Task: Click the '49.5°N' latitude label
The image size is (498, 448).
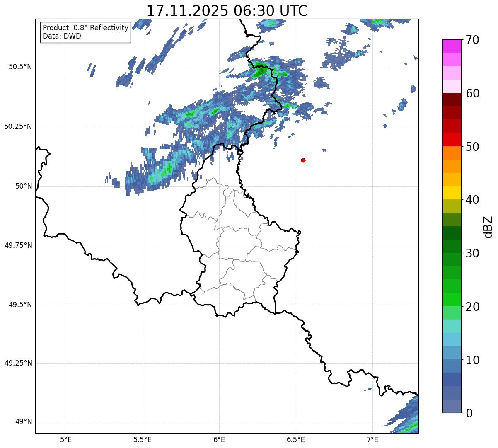Action: [20, 305]
